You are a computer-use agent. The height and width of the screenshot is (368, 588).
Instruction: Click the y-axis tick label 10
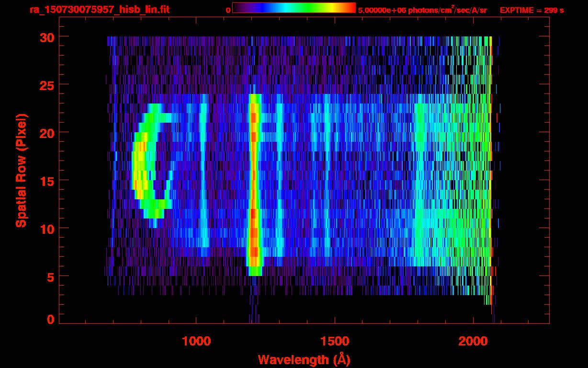coord(46,229)
